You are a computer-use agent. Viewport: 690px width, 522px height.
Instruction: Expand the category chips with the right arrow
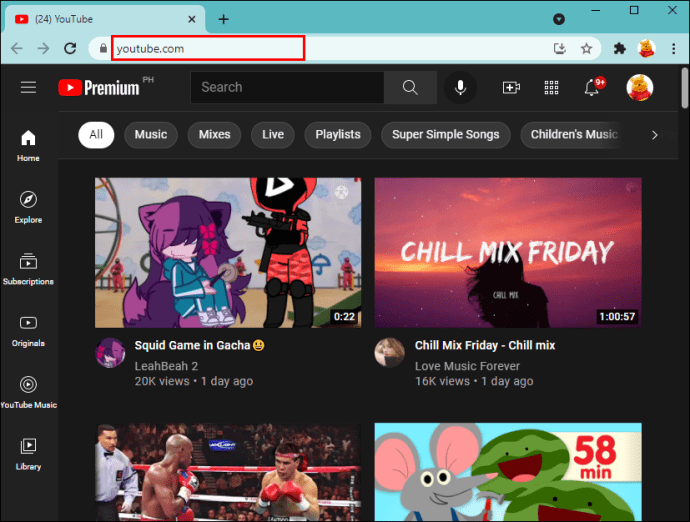pyautogui.click(x=654, y=135)
